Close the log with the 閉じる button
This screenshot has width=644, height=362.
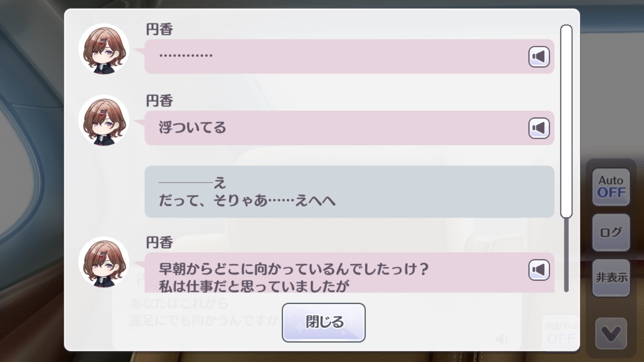click(x=323, y=323)
